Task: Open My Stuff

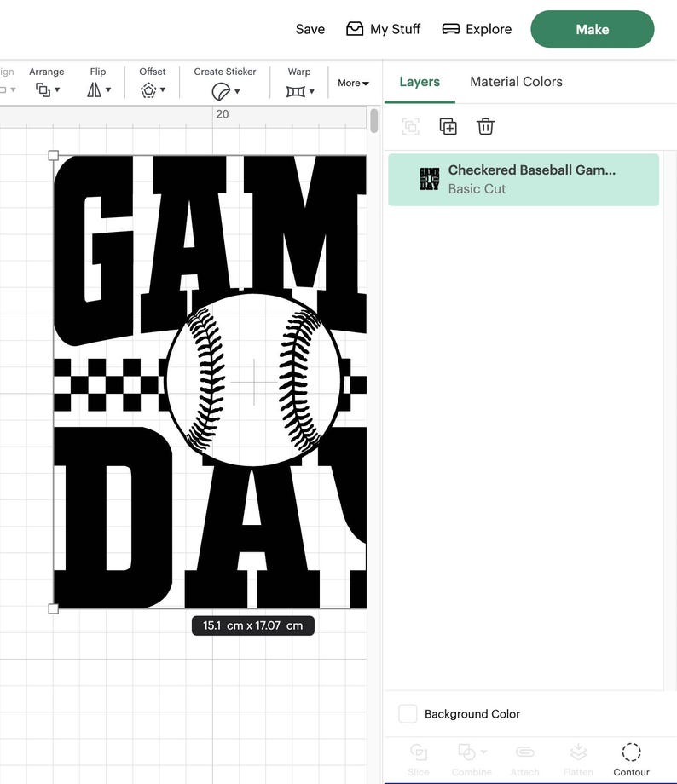Action: tap(384, 29)
